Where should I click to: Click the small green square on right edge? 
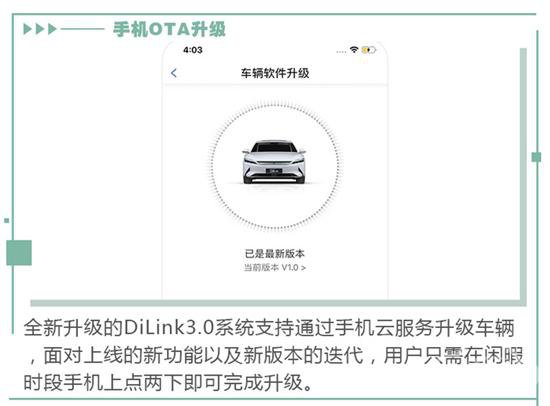click(x=536, y=157)
